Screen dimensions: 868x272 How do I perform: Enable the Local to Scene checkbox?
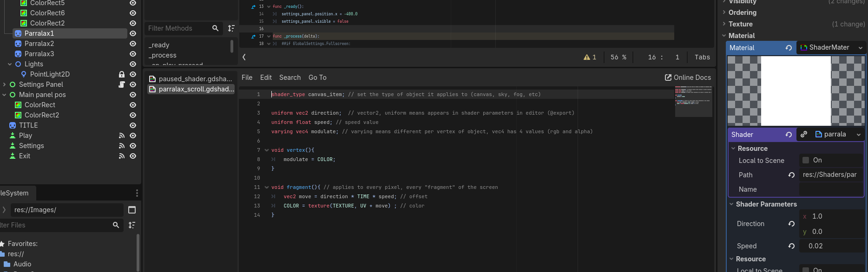806,160
